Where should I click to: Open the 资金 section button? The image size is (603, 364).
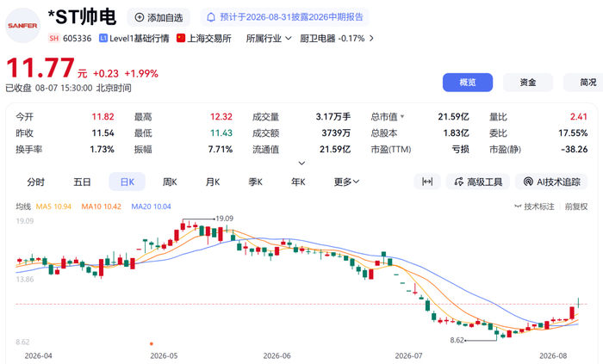pyautogui.click(x=527, y=82)
